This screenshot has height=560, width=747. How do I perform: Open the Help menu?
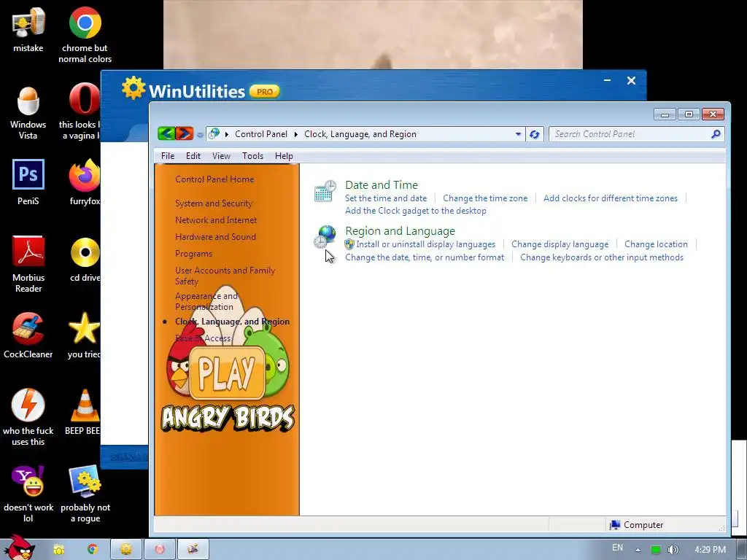tap(284, 156)
